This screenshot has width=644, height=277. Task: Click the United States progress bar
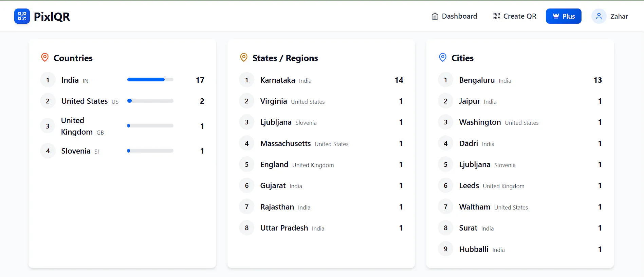point(150,101)
